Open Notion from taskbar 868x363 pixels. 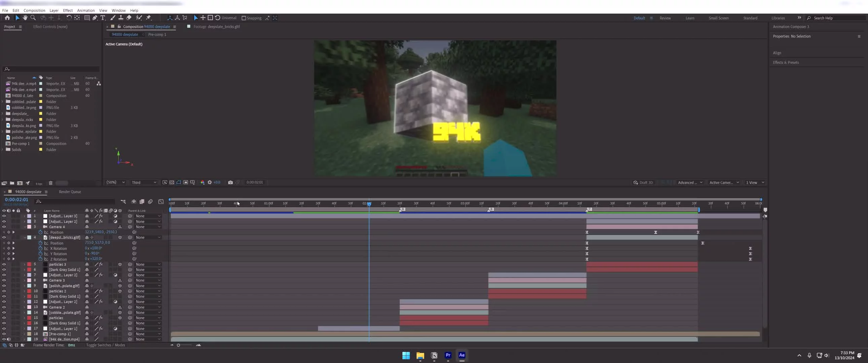click(x=434, y=355)
